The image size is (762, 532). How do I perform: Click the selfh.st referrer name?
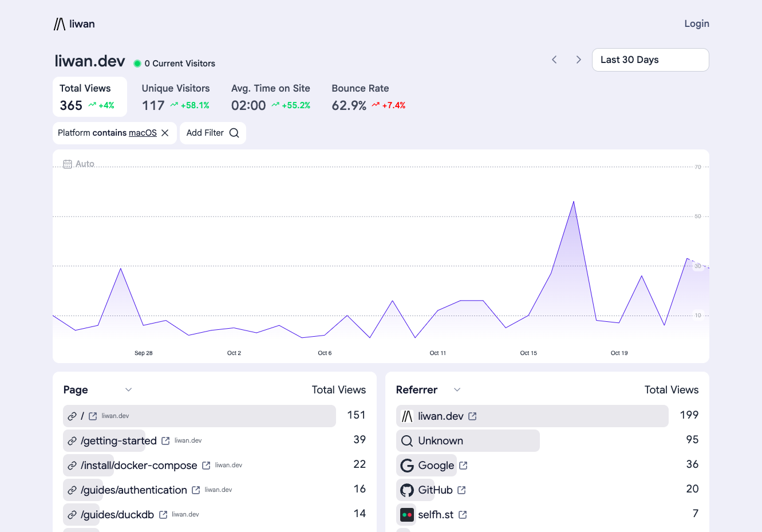(436, 515)
